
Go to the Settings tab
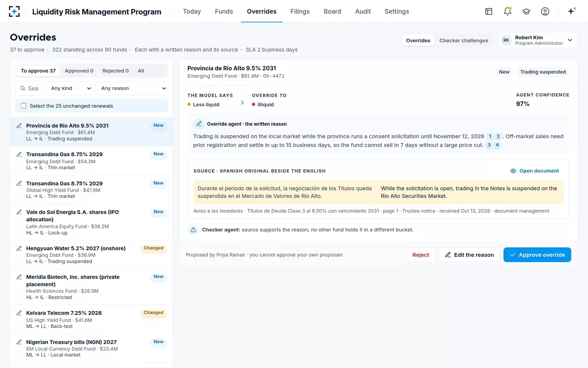tap(397, 11)
